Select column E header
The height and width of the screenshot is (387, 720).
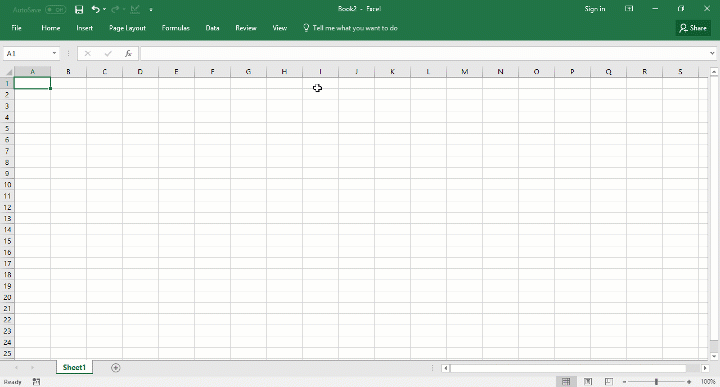point(176,72)
